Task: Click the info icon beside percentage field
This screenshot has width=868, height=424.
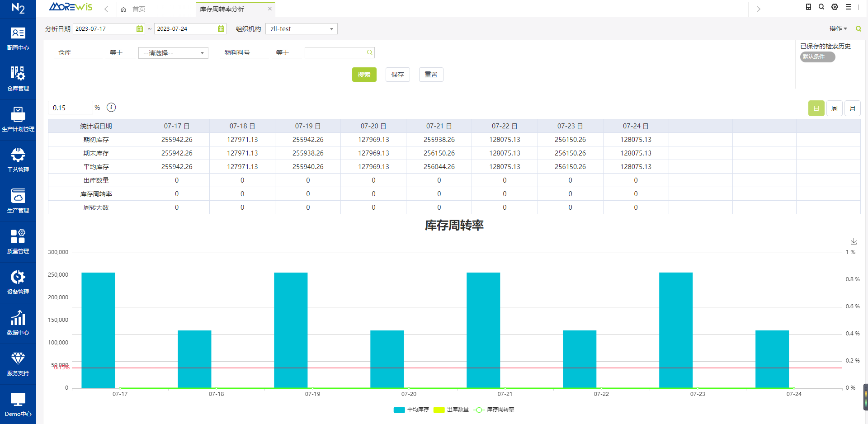Action: [111, 108]
